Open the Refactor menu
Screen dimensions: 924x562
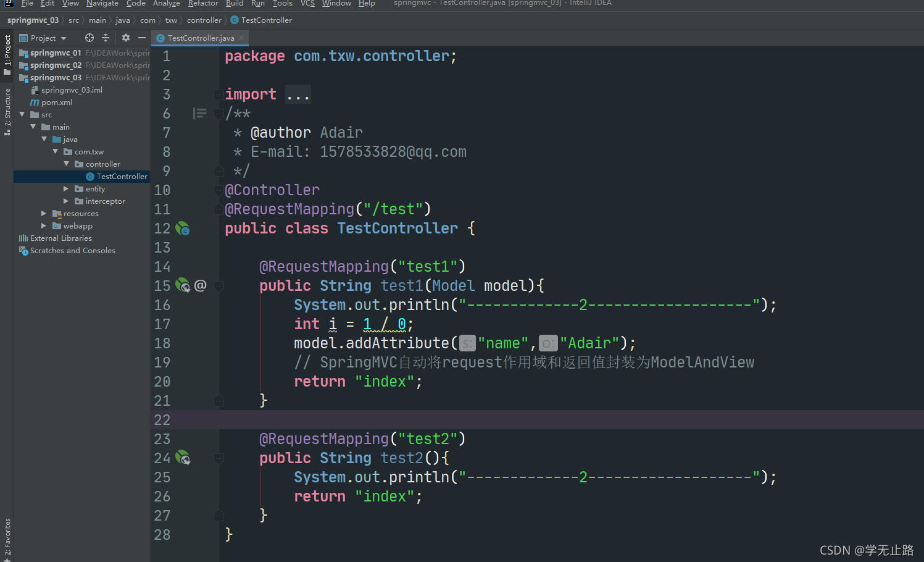tap(203, 4)
